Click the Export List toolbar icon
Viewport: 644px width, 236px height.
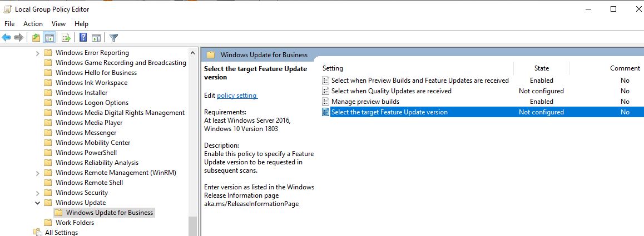66,38
